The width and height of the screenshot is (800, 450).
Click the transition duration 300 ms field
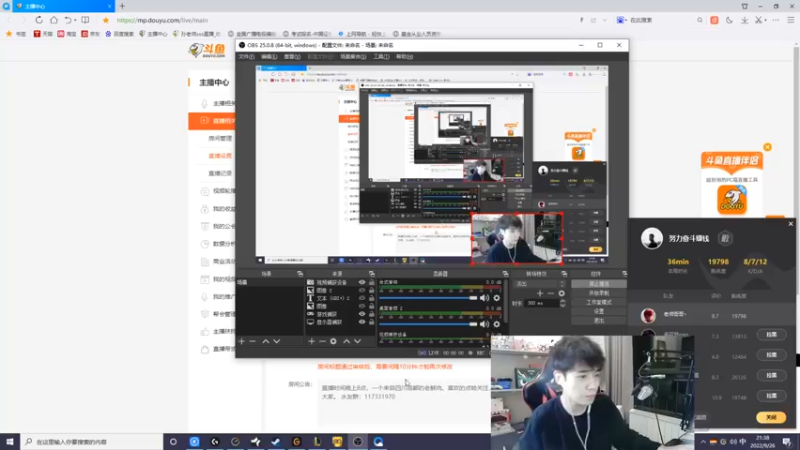click(x=542, y=303)
